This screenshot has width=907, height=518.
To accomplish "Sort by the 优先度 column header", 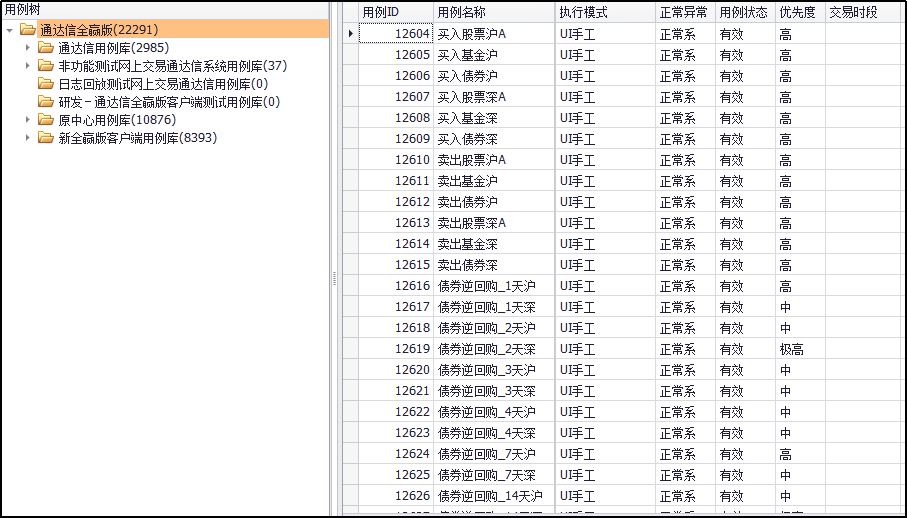I will (x=800, y=12).
